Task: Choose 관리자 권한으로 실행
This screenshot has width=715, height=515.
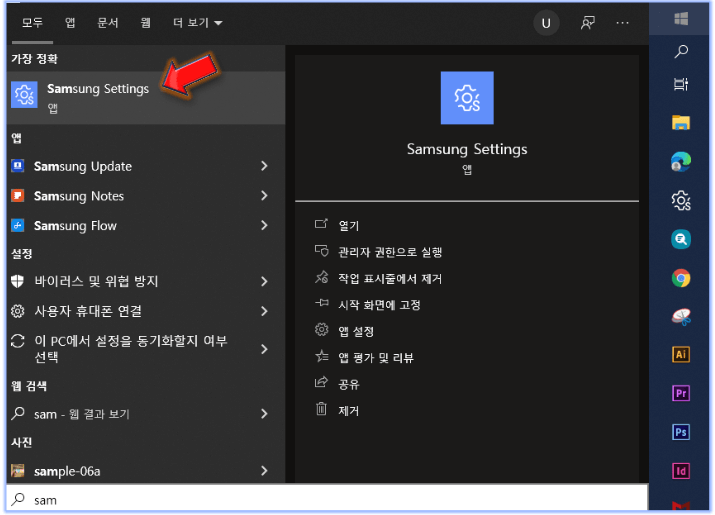Action: [x=390, y=252]
